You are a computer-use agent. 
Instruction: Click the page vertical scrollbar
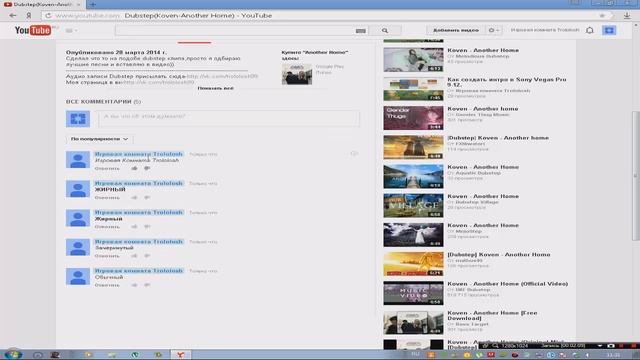[636, 176]
